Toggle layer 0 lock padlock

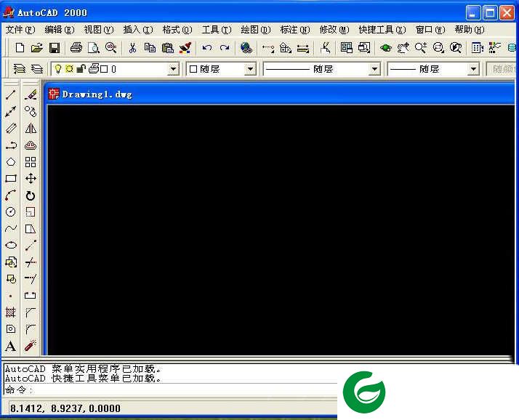point(81,69)
